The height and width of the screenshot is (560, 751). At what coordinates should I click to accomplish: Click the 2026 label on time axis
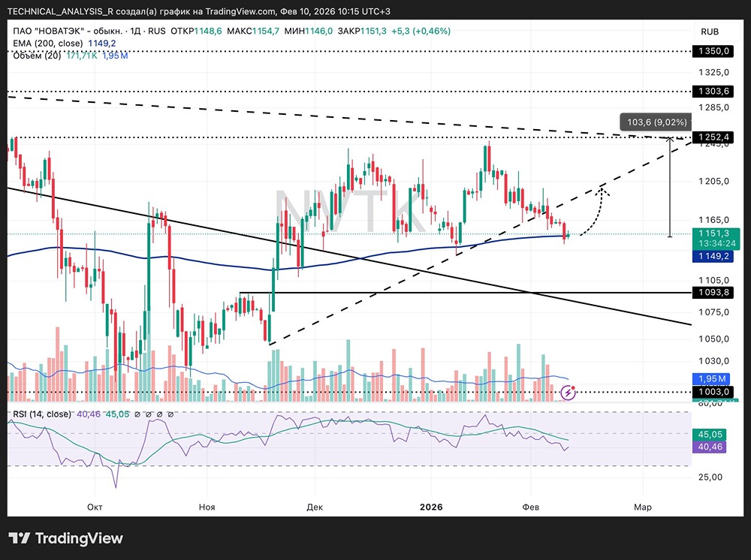coord(431,507)
